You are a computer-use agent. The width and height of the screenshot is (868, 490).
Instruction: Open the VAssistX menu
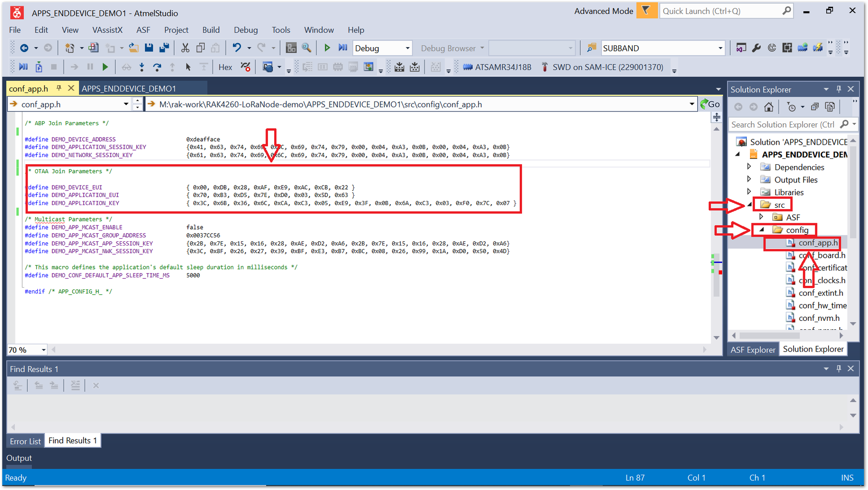click(107, 30)
